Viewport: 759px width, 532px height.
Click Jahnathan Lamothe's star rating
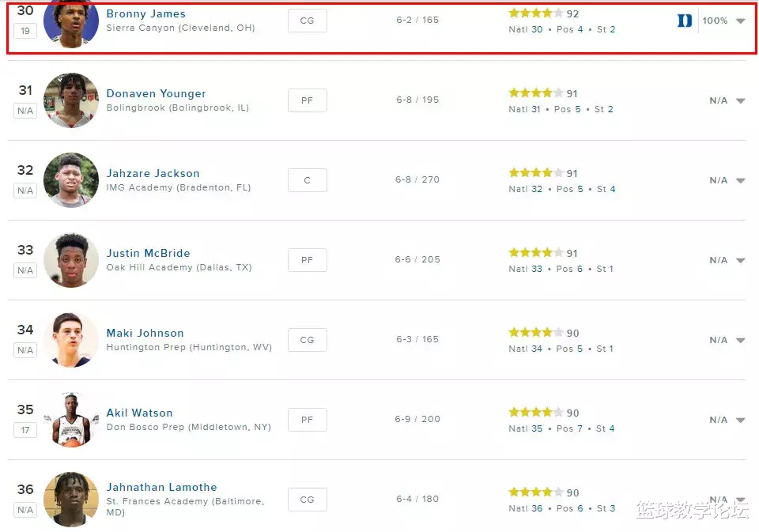click(x=536, y=492)
